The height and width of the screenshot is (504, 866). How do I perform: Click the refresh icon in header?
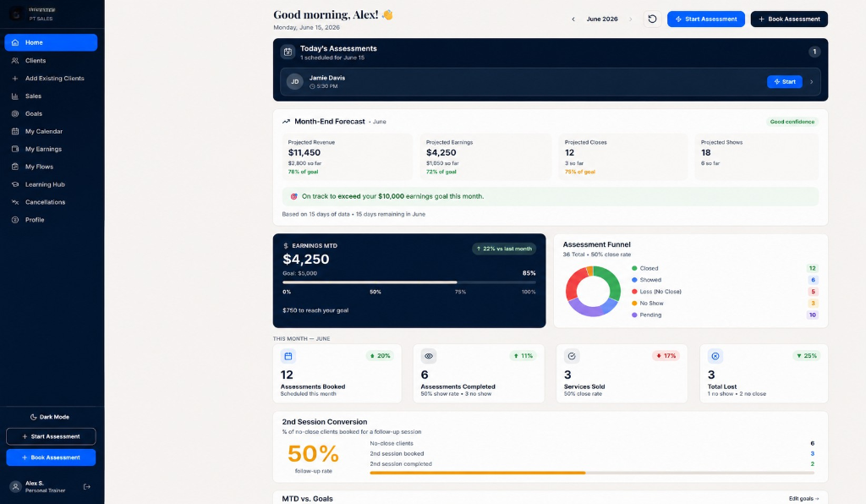tap(652, 19)
